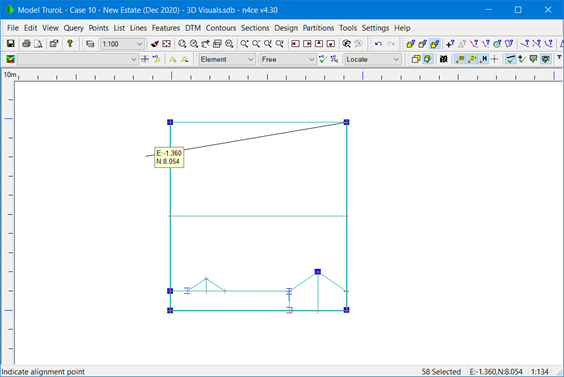
Task: Click the blue handle at drawing's bottom-right corner
Action: pos(346,310)
